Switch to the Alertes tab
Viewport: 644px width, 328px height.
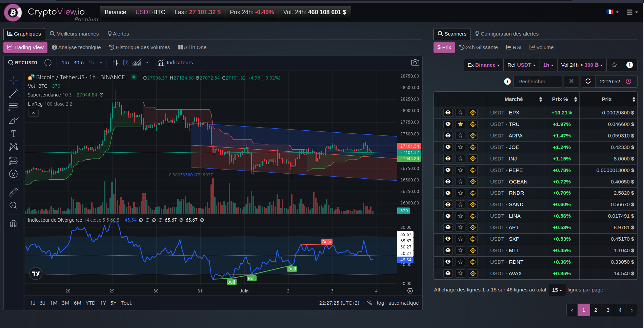[x=118, y=34]
